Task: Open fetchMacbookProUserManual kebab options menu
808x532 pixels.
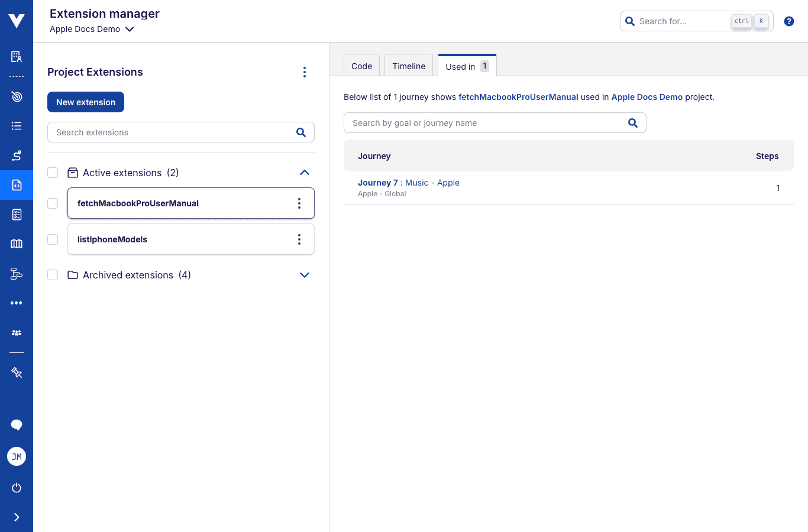Action: point(299,203)
